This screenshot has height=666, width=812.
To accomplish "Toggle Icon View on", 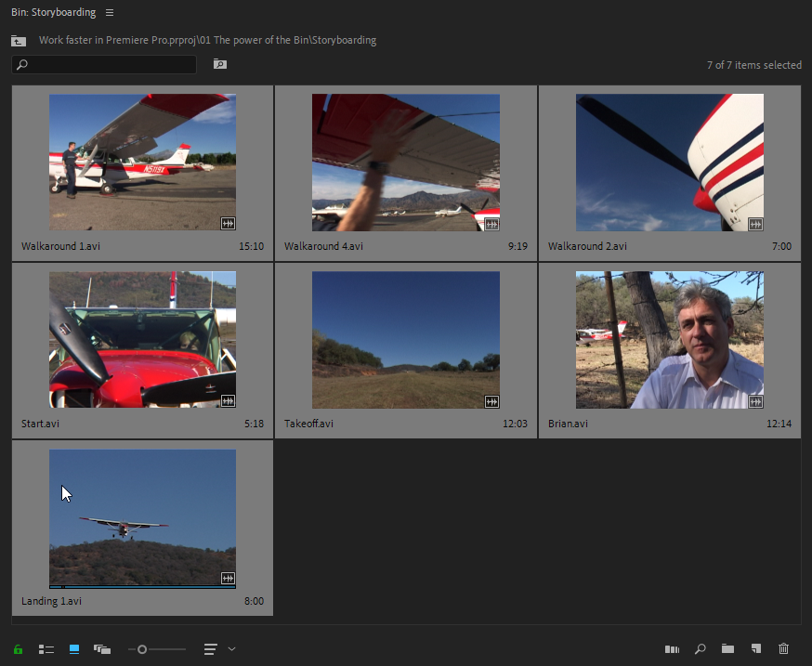I will pyautogui.click(x=73, y=649).
